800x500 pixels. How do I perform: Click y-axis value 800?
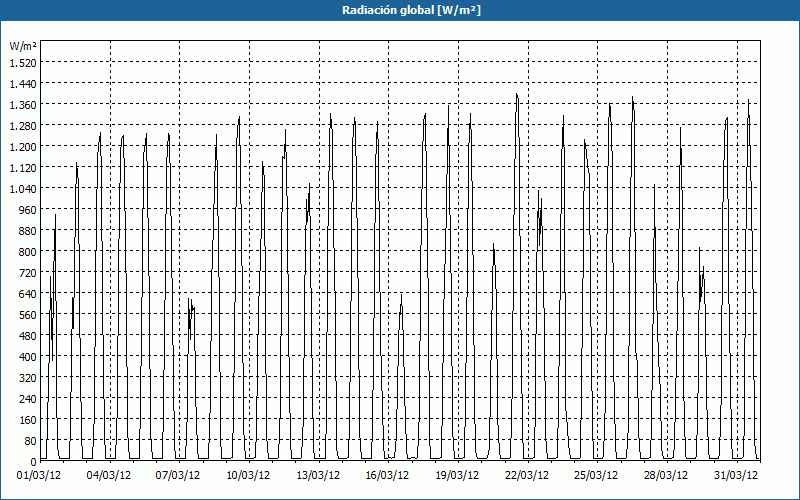click(28, 252)
